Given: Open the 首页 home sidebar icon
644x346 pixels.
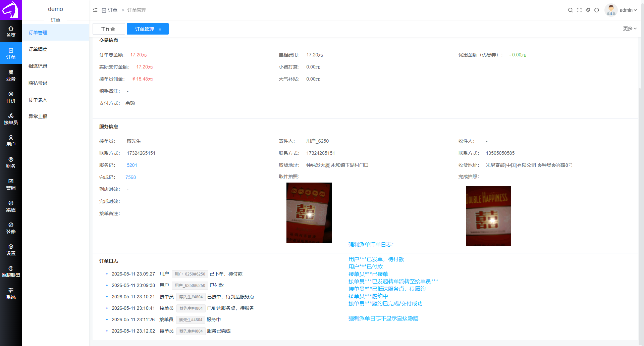Looking at the screenshot, I should (x=11, y=32).
